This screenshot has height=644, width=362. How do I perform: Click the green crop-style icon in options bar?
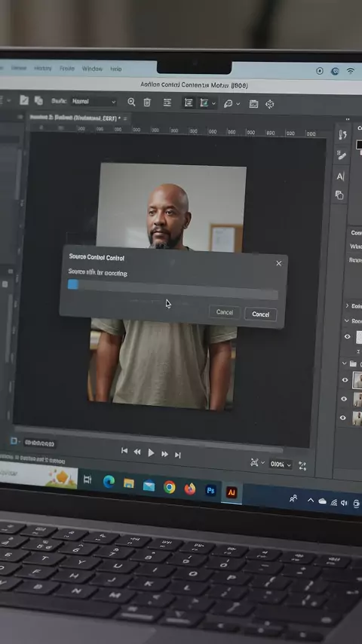204,103
